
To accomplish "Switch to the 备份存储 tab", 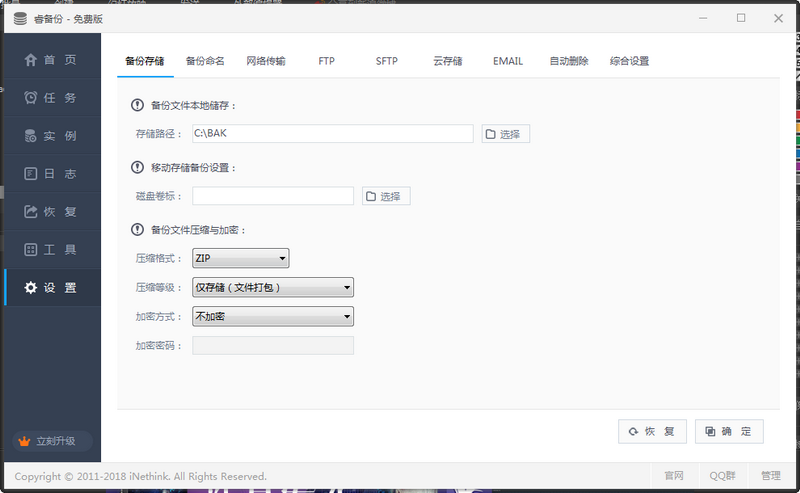I will pos(145,61).
